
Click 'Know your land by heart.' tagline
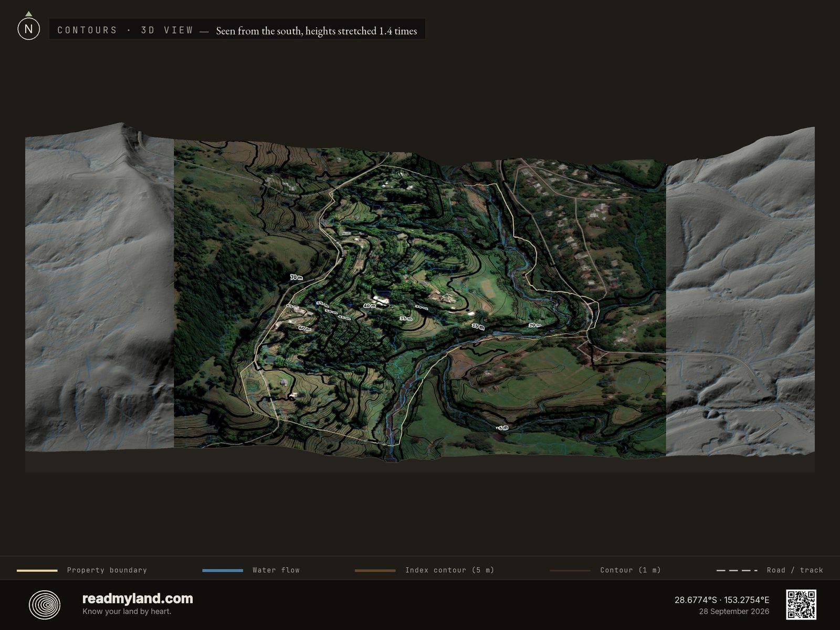pyautogui.click(x=127, y=612)
